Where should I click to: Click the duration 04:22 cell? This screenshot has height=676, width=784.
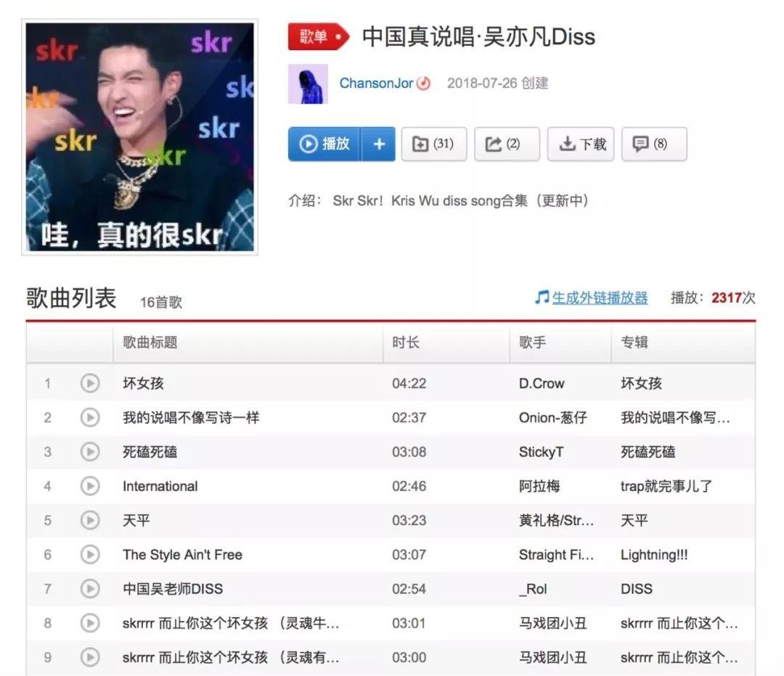point(409,383)
